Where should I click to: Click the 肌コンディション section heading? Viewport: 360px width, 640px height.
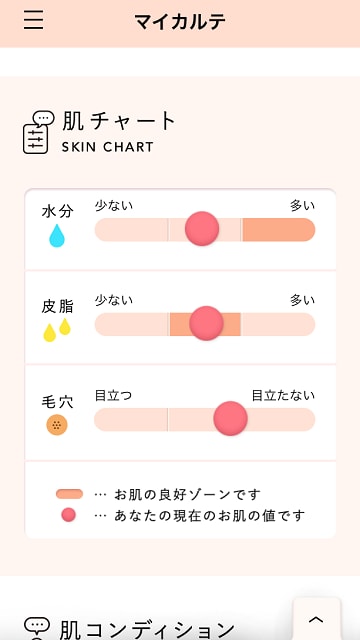[x=147, y=630]
